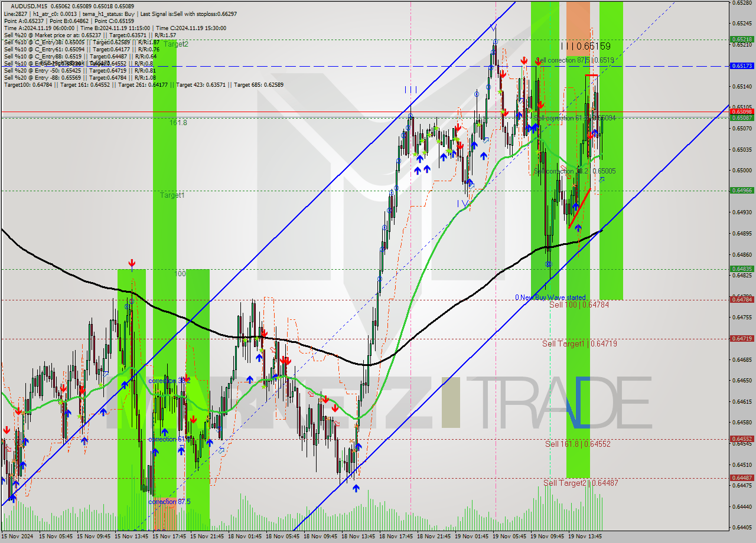The width and height of the screenshot is (756, 543).
Task: Click the 0.65280 price axis value
Action: click(741, 3)
